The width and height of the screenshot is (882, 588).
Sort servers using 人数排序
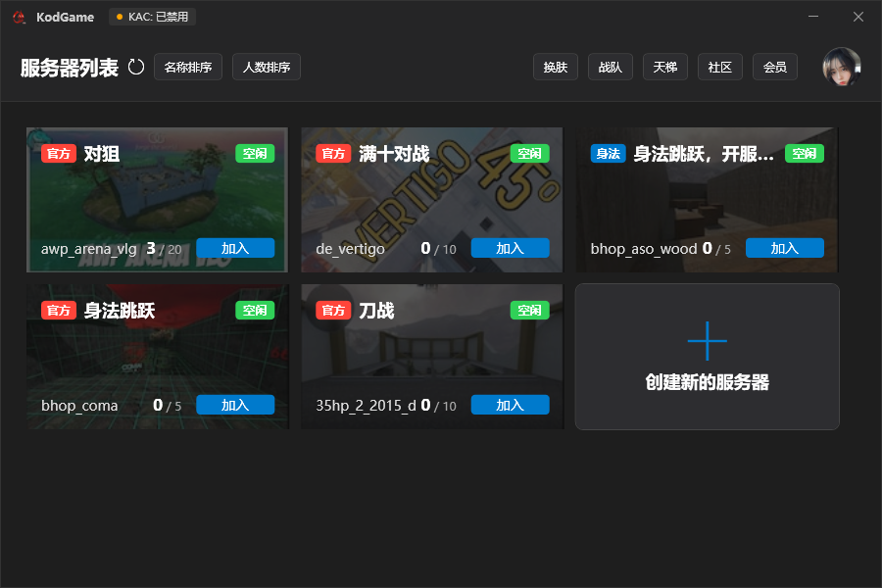point(267,67)
